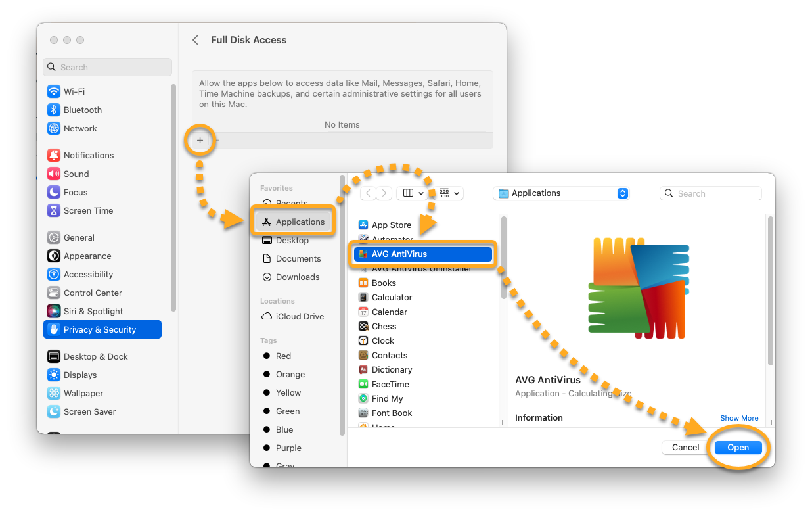Select Applications in Favorites sidebar

click(294, 222)
